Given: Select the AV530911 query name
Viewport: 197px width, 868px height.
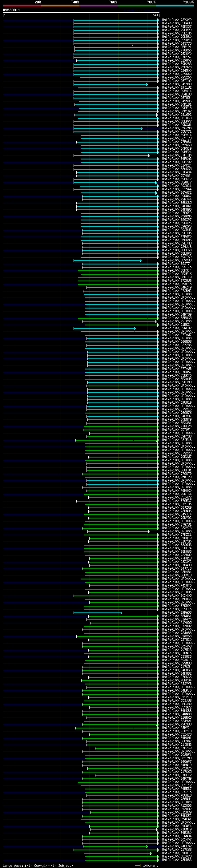Looking at the screenshot, I should coord(11,10).
